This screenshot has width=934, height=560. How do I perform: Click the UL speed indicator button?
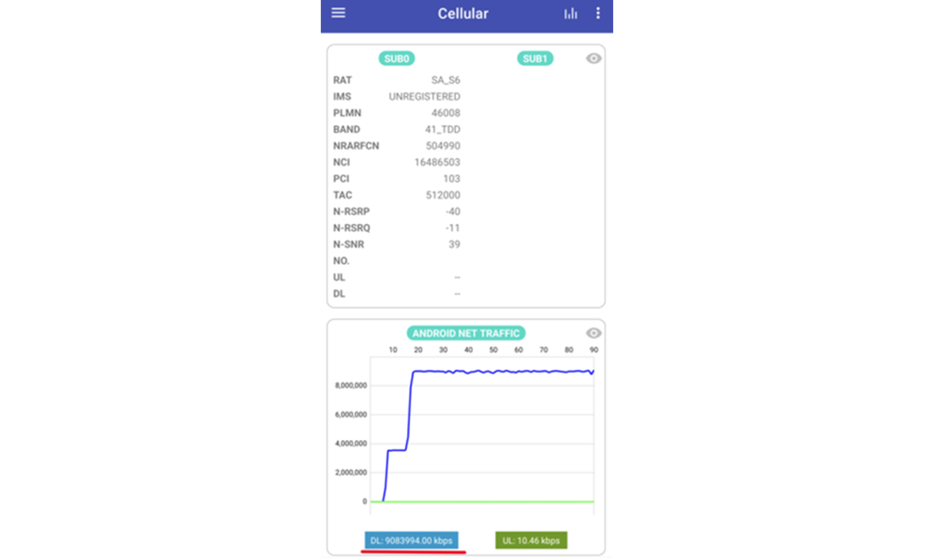[x=532, y=540]
